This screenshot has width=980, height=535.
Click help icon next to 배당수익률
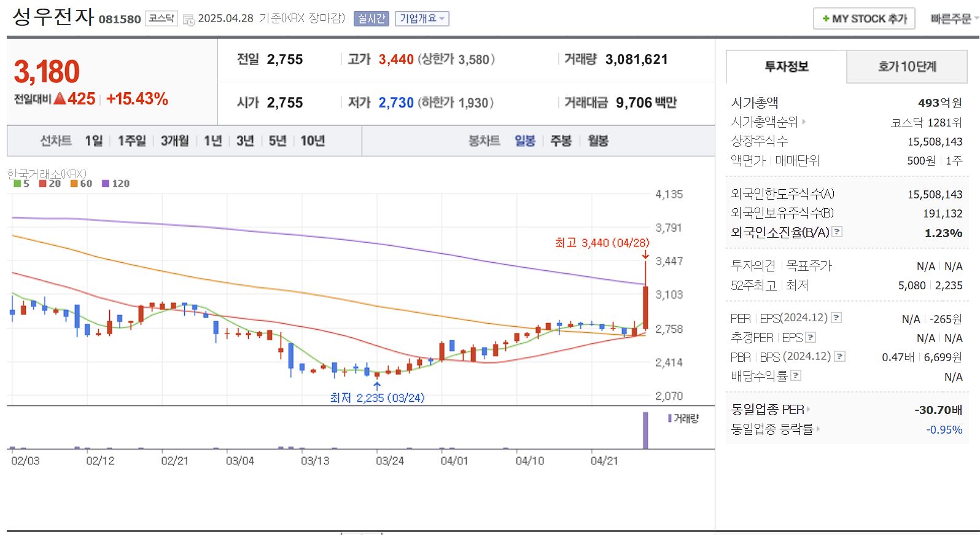click(x=796, y=375)
